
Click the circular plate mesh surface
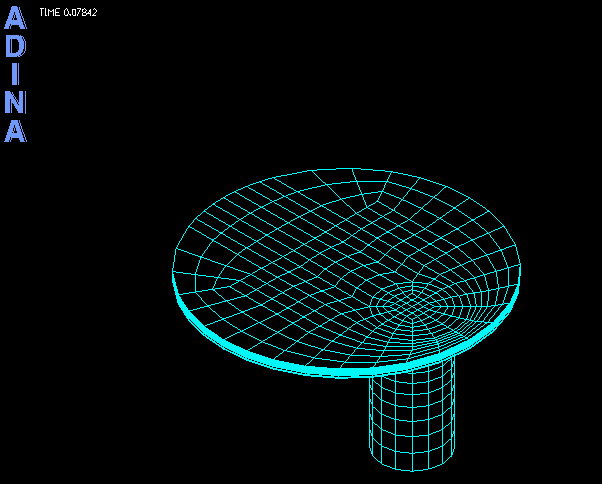[x=346, y=273]
